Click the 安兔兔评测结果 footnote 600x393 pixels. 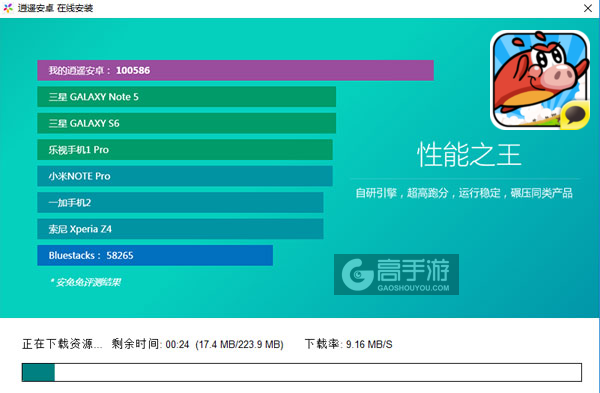click(x=85, y=282)
